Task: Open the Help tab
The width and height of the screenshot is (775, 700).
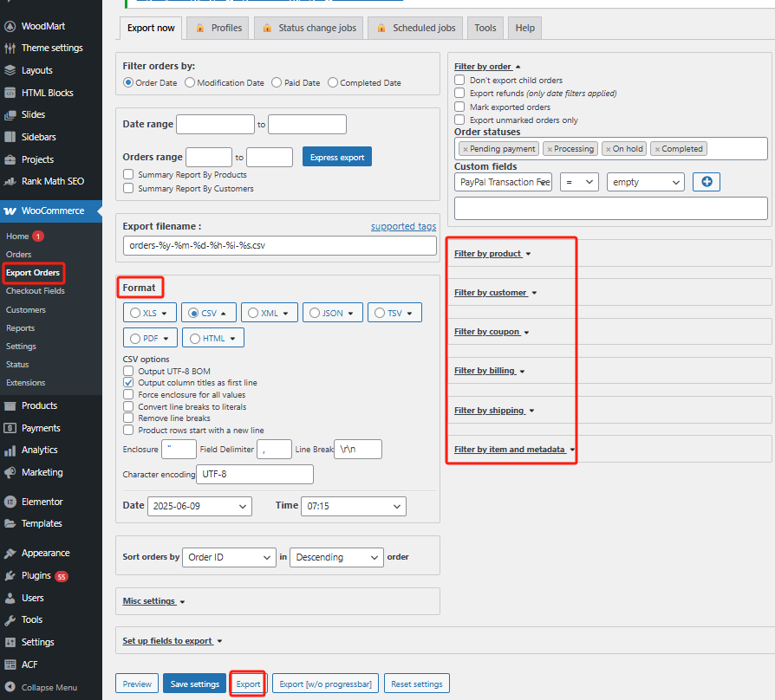Action: (x=524, y=27)
